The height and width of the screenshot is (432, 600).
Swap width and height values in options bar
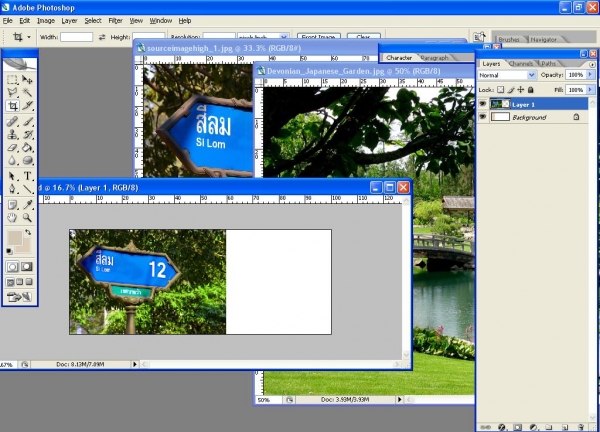102,37
